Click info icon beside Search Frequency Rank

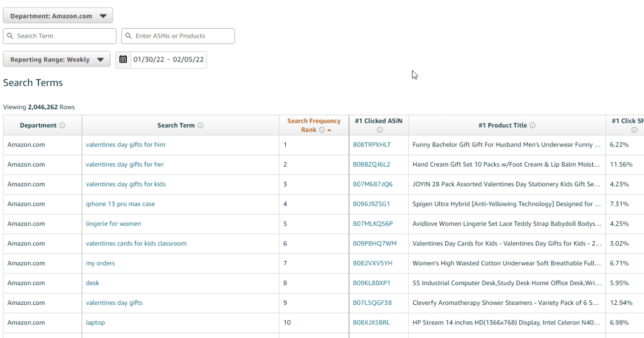(x=322, y=130)
